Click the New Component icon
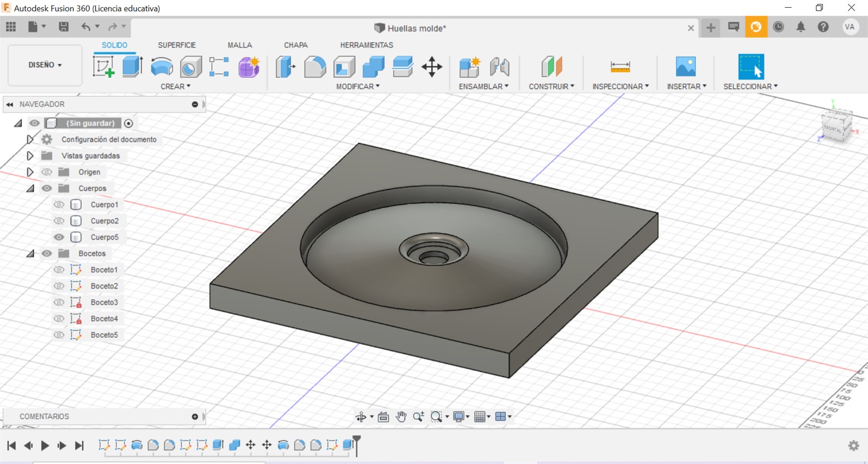Screen dimensions: 868x464 469,67
